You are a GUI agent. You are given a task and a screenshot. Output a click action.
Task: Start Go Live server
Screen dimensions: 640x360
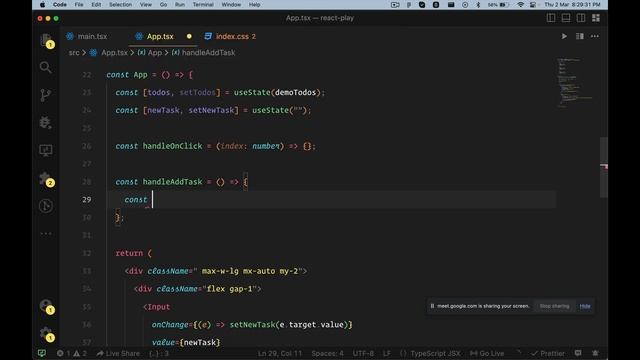point(487,353)
